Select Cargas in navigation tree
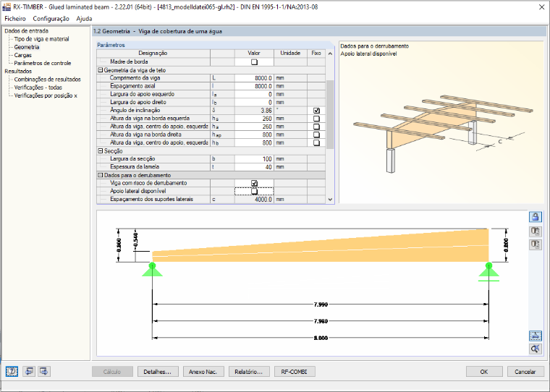The height and width of the screenshot is (392, 550). pyautogui.click(x=23, y=55)
